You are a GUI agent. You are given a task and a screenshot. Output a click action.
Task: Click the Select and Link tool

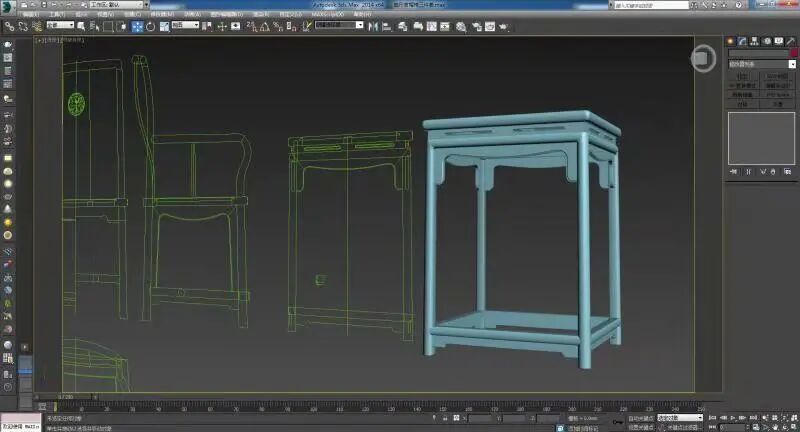pos(9,26)
